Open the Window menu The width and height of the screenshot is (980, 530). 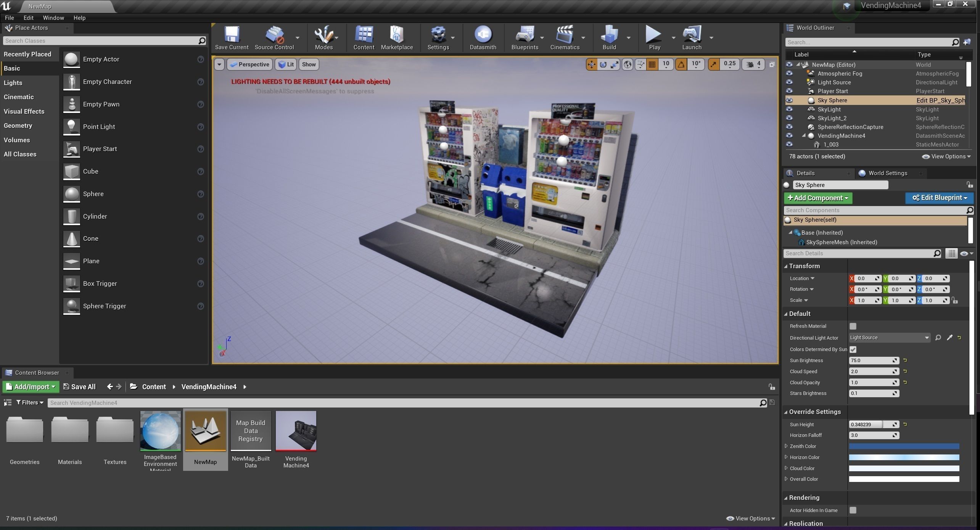coord(53,18)
